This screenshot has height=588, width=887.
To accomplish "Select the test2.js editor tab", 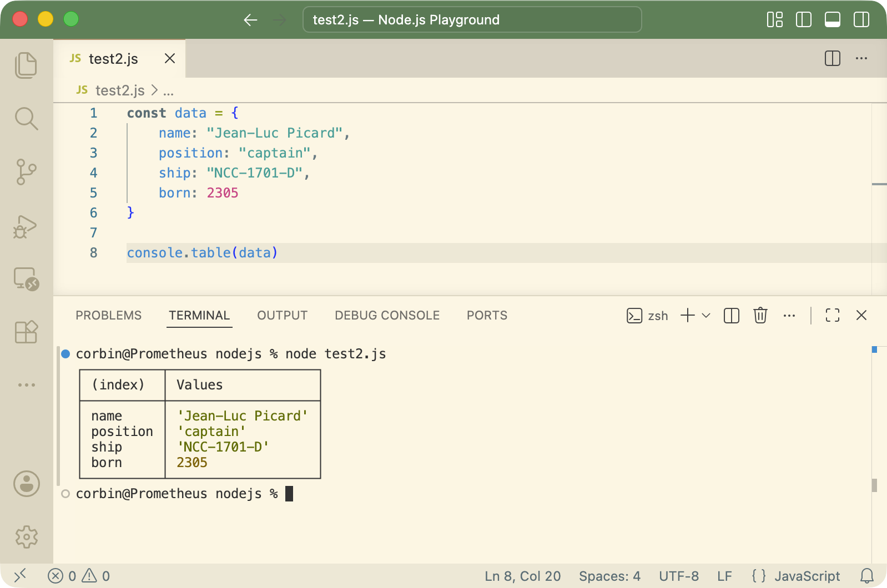I will pyautogui.click(x=119, y=58).
